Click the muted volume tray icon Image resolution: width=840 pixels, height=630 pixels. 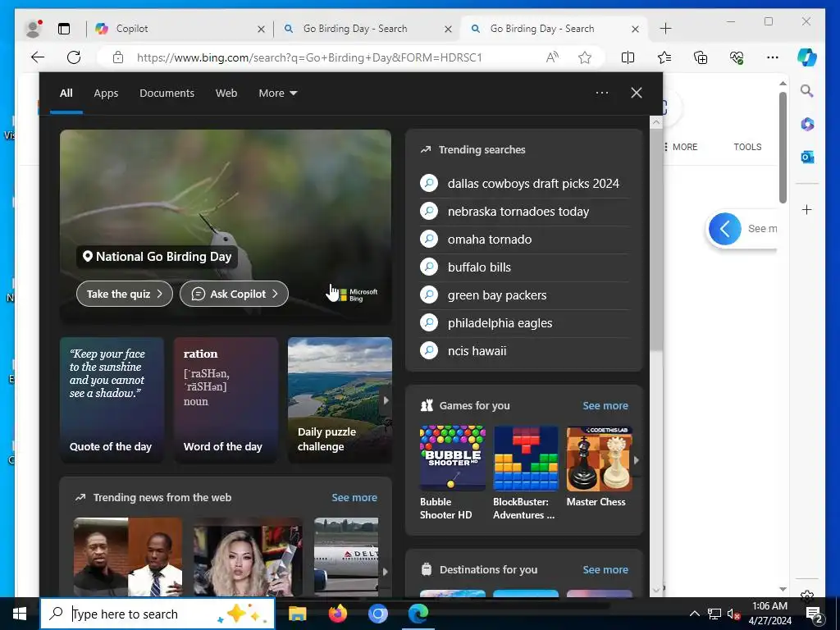tap(733, 614)
